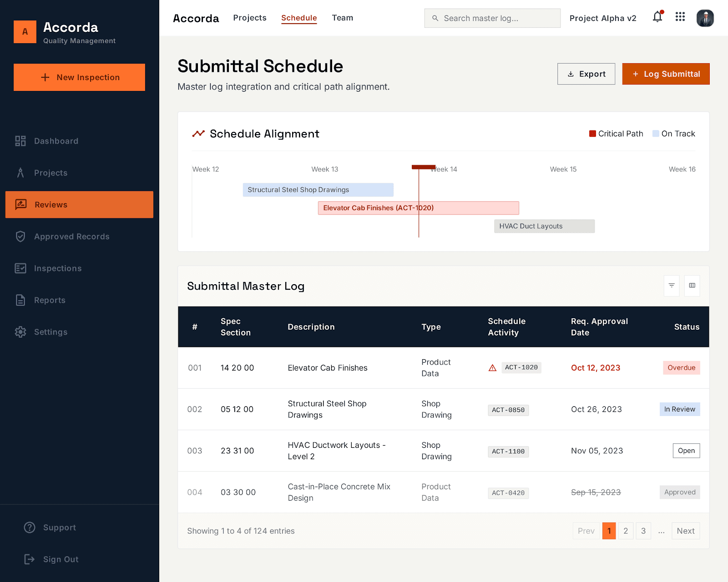This screenshot has height=582, width=728.
Task: Click into Search master log field
Action: [492, 18]
